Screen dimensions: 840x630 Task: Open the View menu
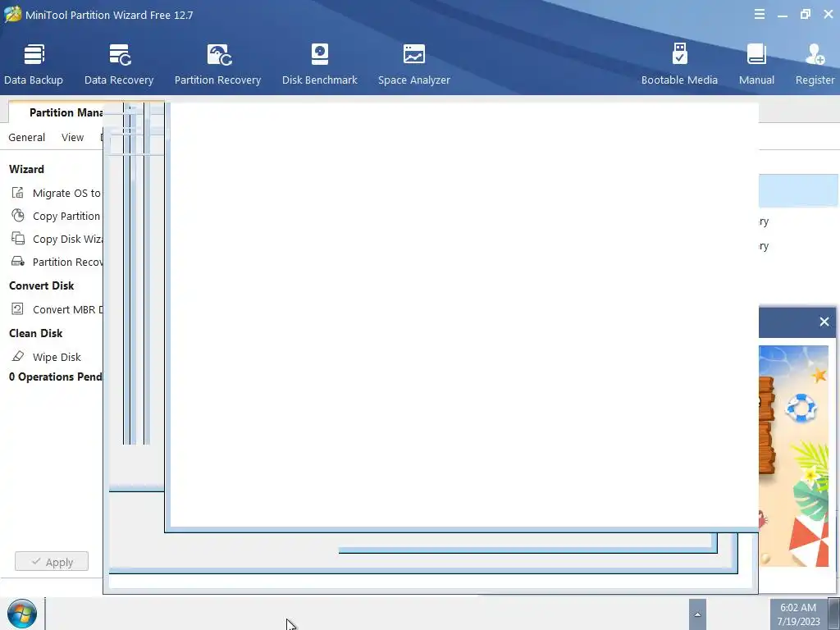click(x=72, y=138)
